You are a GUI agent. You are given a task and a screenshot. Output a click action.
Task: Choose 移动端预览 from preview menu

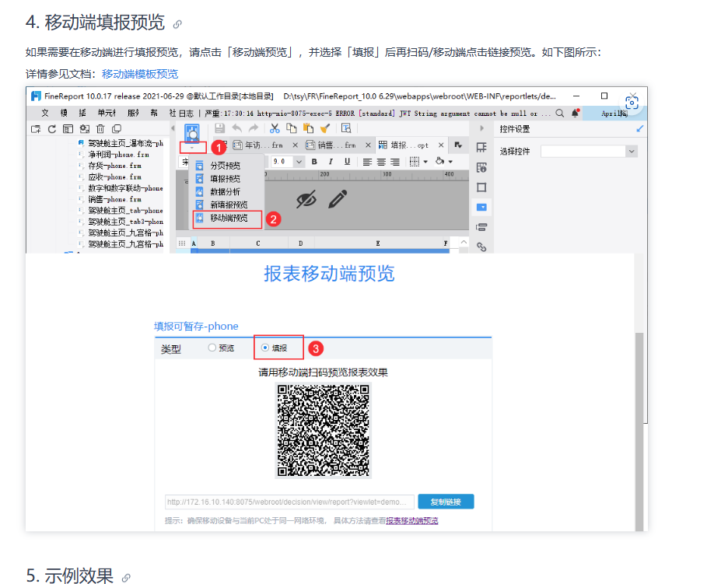227,219
